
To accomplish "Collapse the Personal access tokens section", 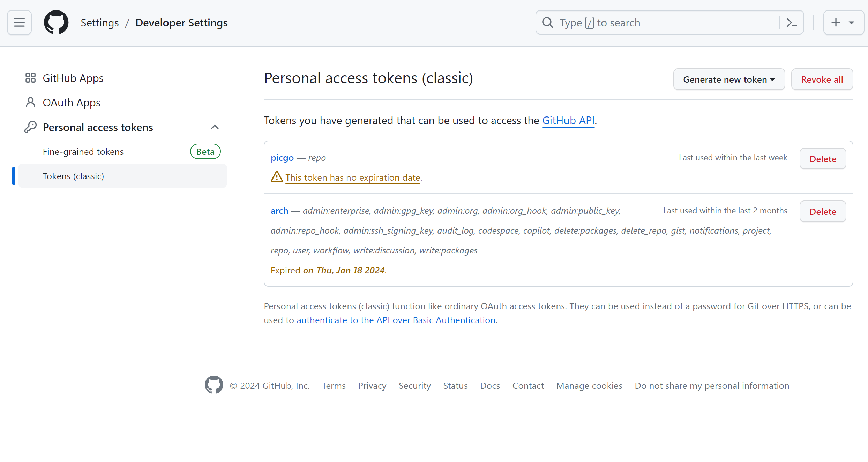I will [x=215, y=127].
